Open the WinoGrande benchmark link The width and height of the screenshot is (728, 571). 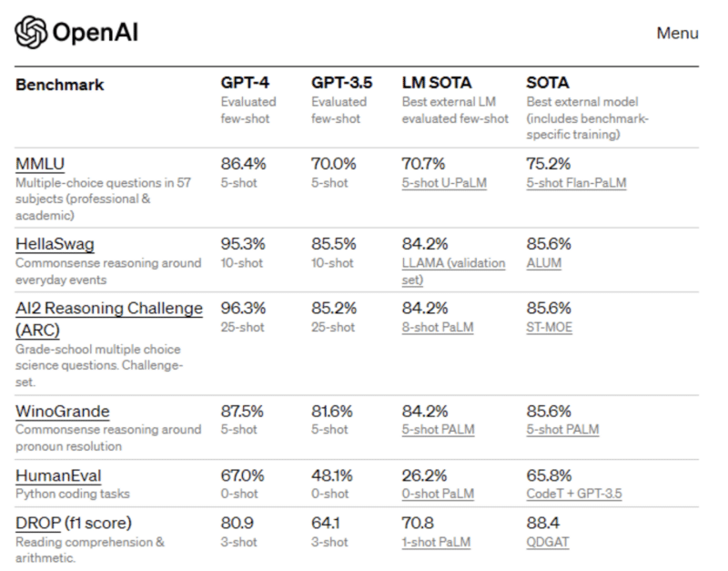[60, 412]
